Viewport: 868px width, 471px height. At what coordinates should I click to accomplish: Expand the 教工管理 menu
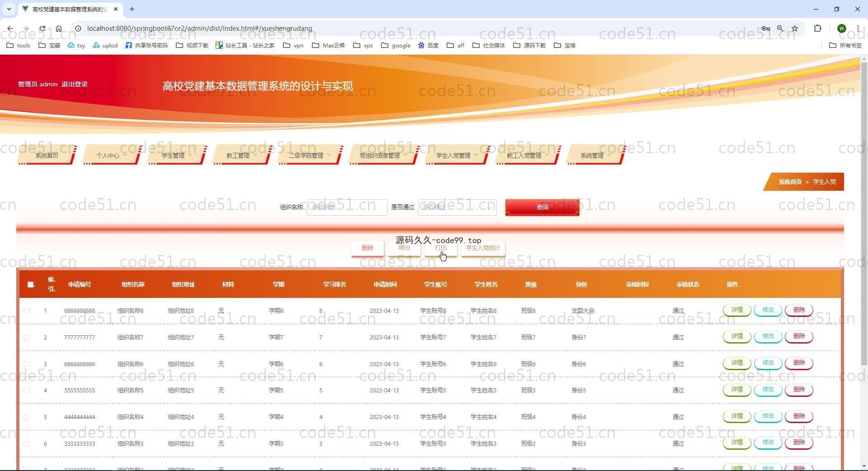[x=241, y=155]
